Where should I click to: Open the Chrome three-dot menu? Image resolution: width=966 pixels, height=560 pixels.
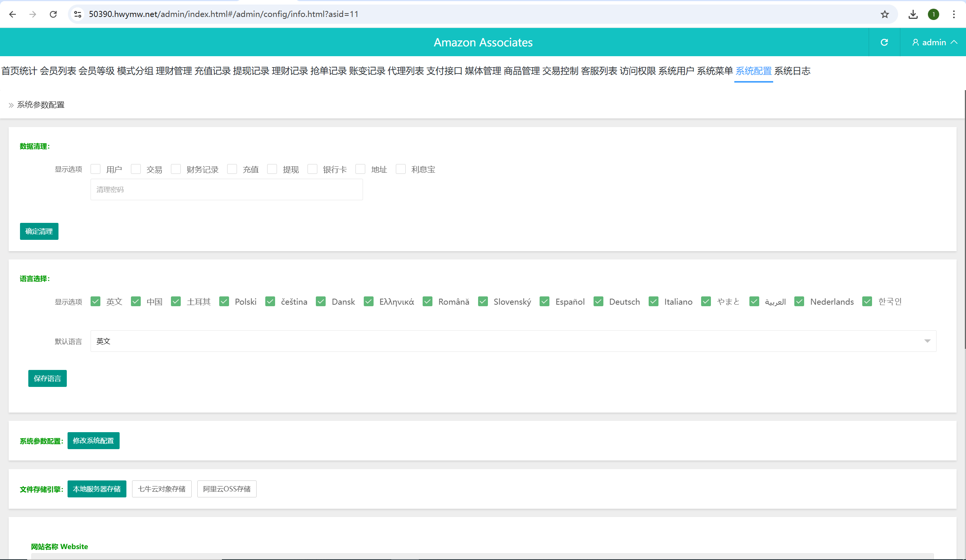point(954,14)
